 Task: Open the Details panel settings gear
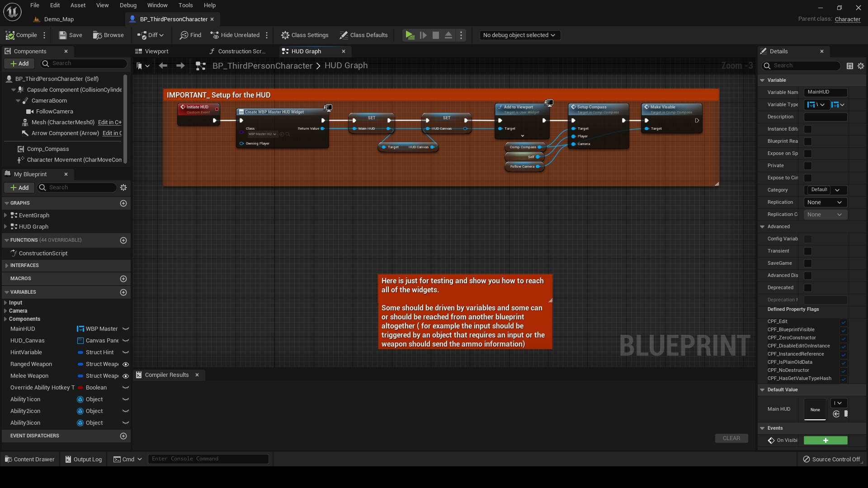[x=861, y=66]
